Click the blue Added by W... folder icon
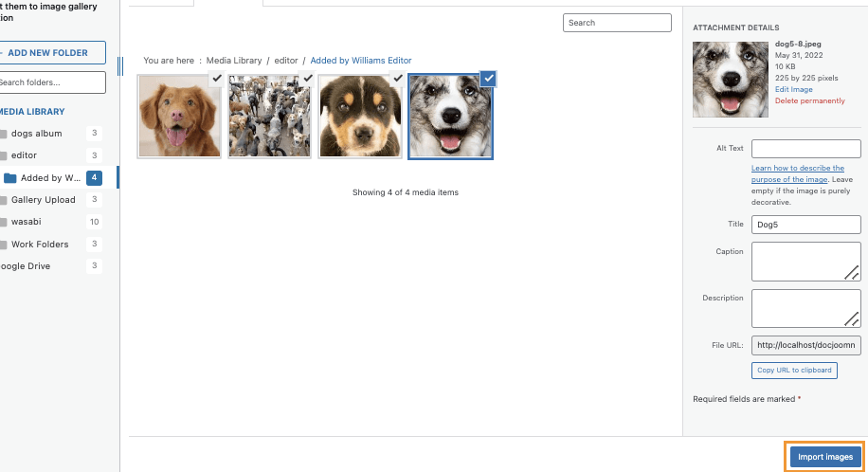 pyautogui.click(x=10, y=178)
